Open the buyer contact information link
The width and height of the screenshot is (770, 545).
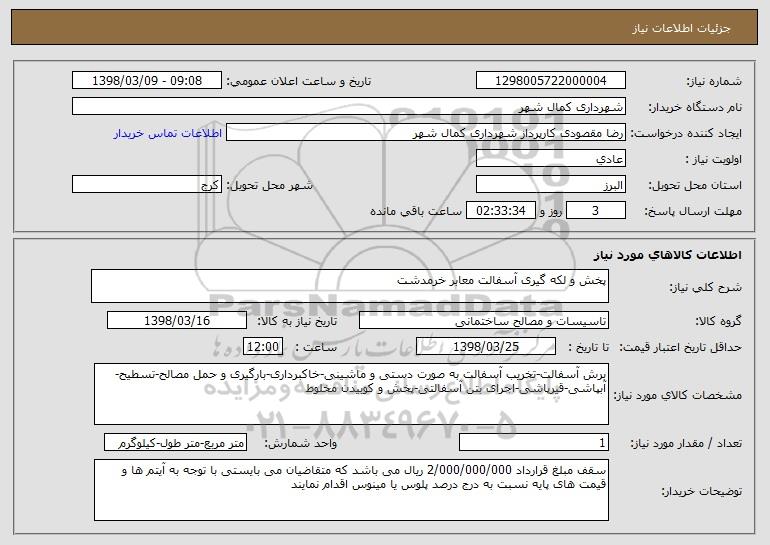point(168,134)
